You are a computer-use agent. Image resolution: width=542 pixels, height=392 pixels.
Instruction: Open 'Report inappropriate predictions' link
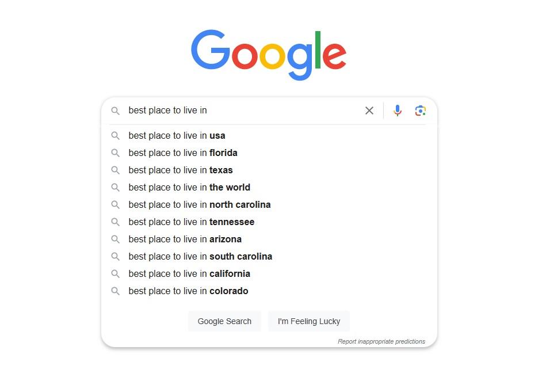pos(381,341)
